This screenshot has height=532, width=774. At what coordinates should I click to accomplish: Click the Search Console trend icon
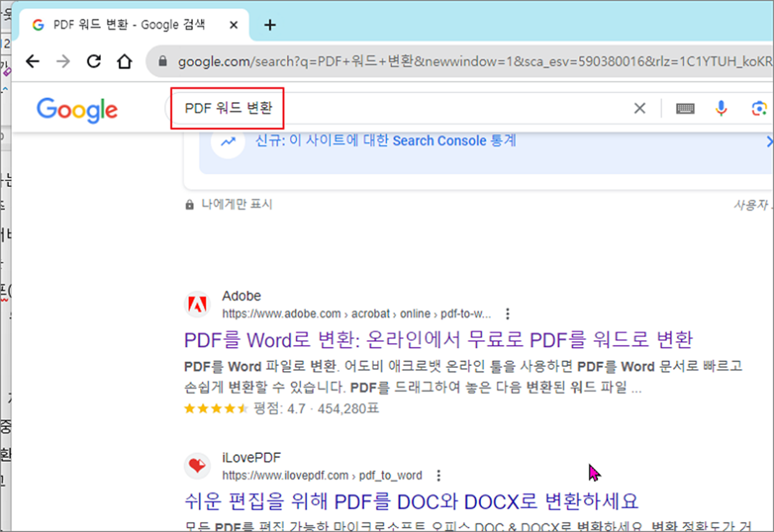click(228, 141)
